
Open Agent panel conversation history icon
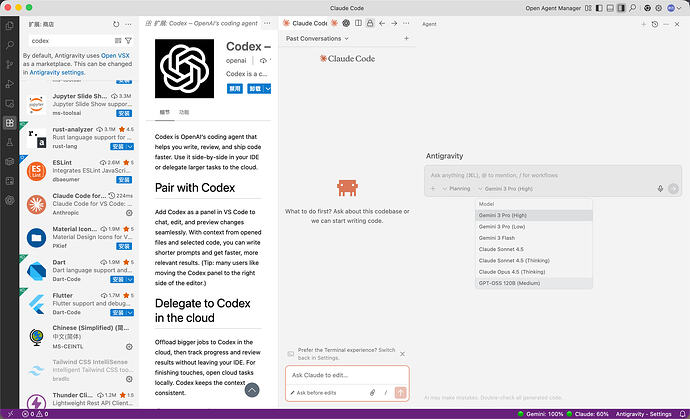pyautogui.click(x=655, y=24)
